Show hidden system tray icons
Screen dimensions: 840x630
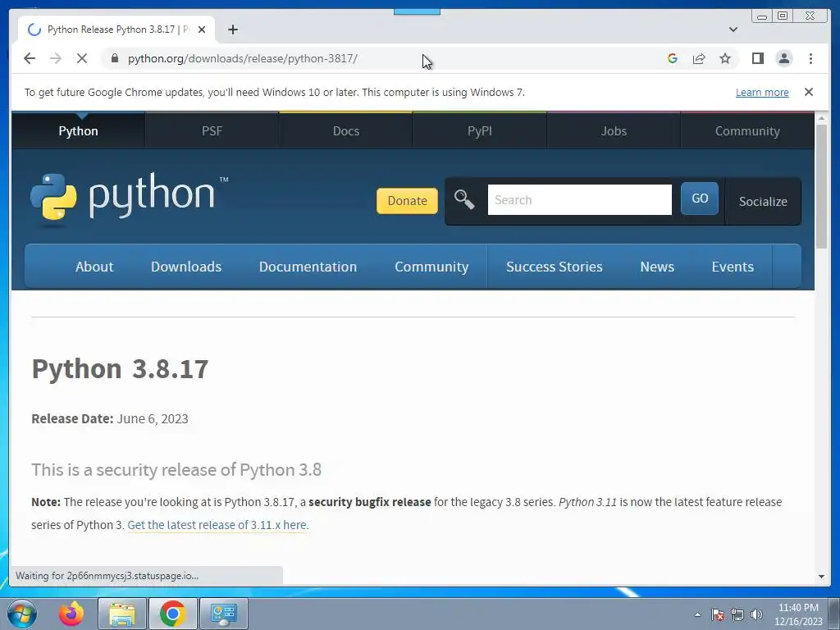[697, 614]
